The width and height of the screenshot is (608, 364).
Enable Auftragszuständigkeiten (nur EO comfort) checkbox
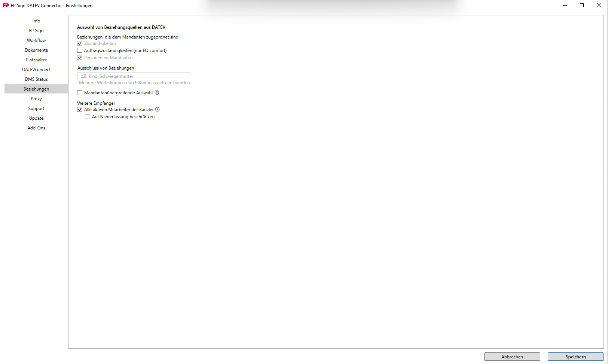point(80,50)
